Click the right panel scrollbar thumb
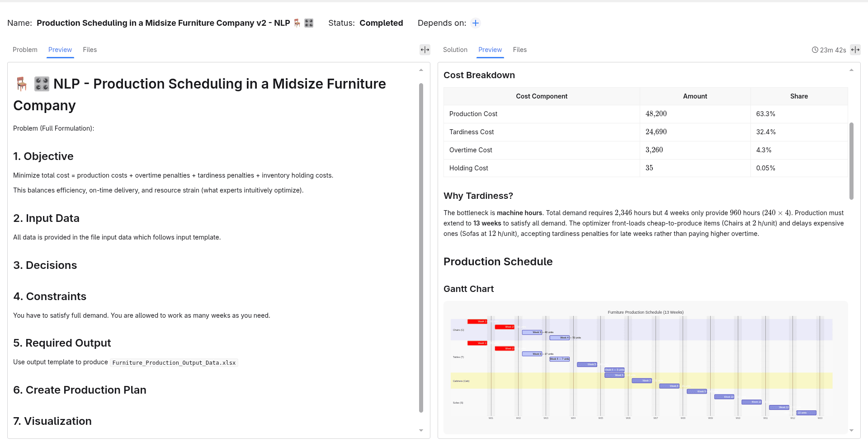 pos(851,161)
